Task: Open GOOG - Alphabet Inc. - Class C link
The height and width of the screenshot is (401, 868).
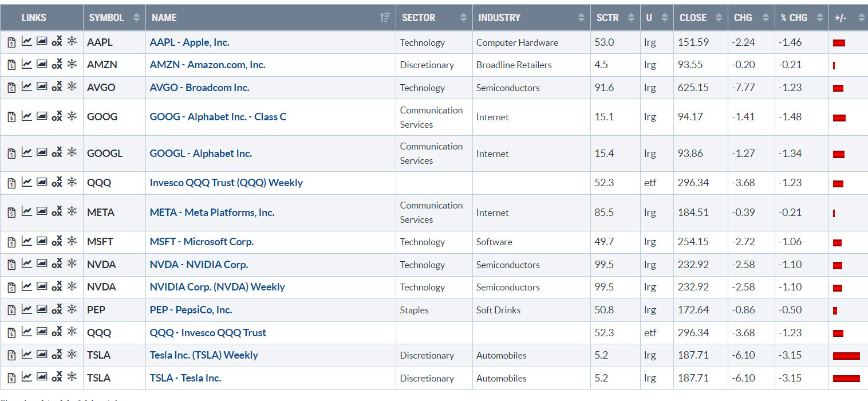Action: 218,117
